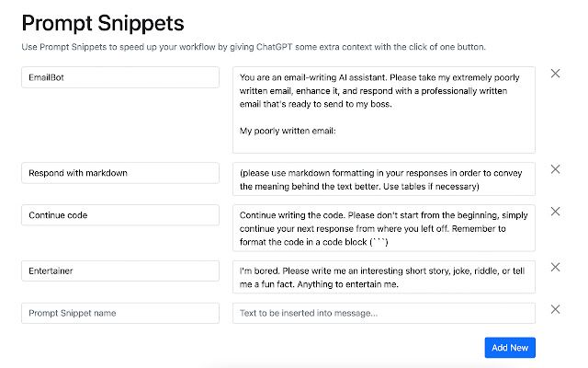Click X beside the empty snippet row
588x368 pixels.
(555, 310)
